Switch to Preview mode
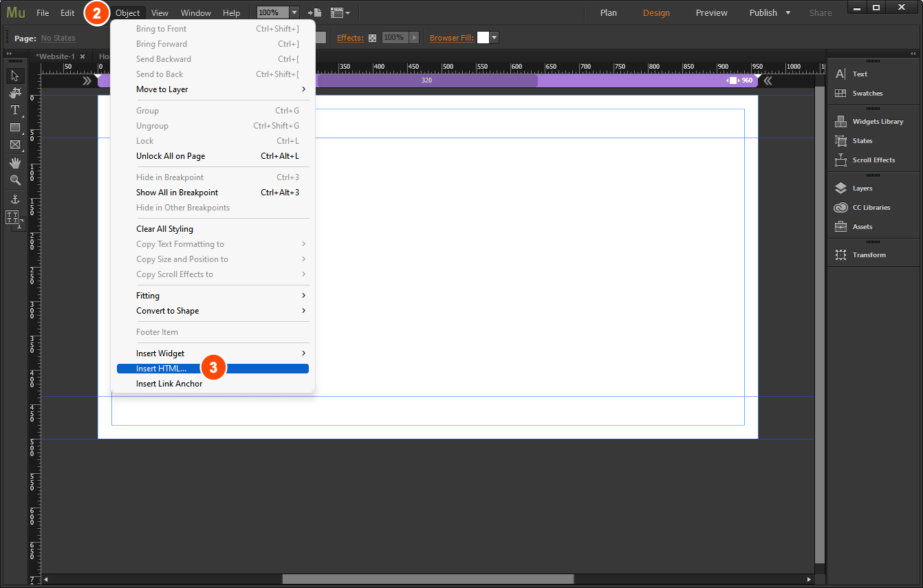 711,13
